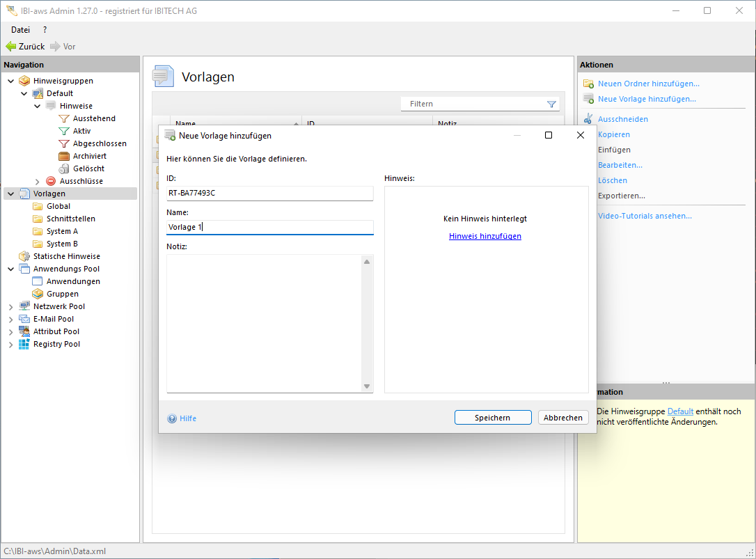Collapse the Hinweisgruppen tree node
Viewport: 756px width, 559px height.
tap(11, 81)
